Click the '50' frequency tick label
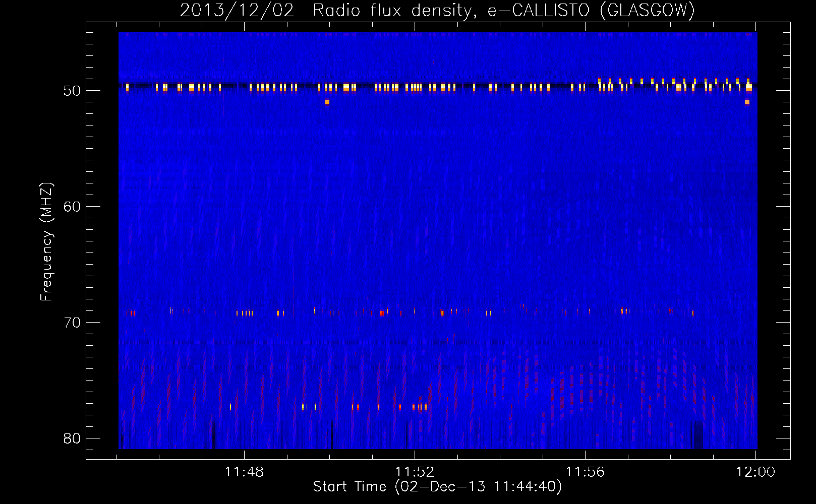This screenshot has width=816, height=504. click(72, 91)
